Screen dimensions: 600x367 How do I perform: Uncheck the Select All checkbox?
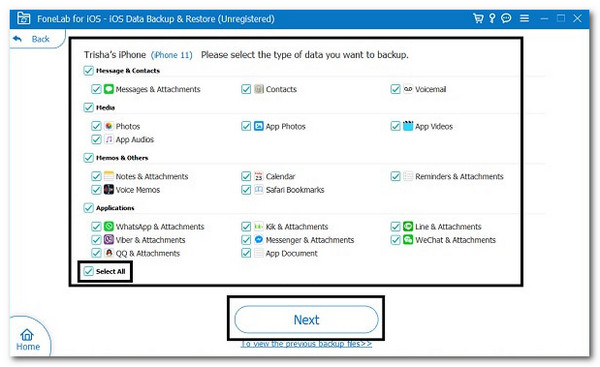[88, 271]
